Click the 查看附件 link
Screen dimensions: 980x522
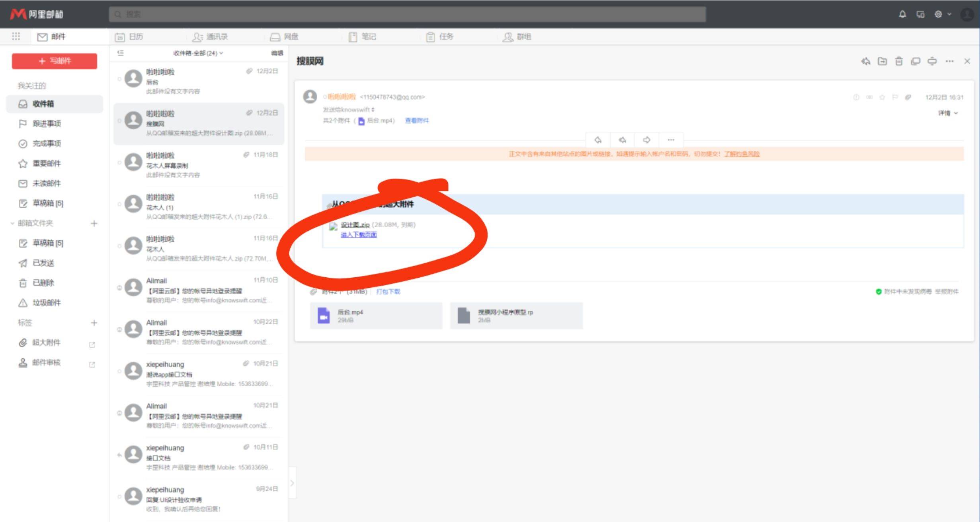(417, 121)
